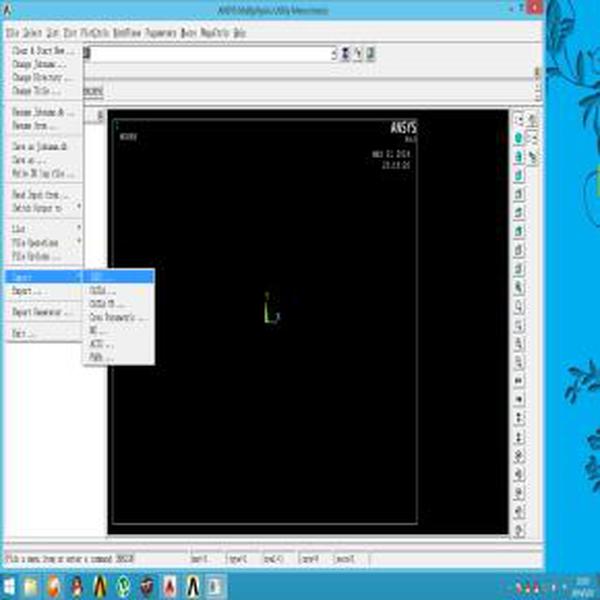Image resolution: width=600 pixels, height=600 pixels.
Task: Click the Fit View icon
Action: (x=518, y=288)
